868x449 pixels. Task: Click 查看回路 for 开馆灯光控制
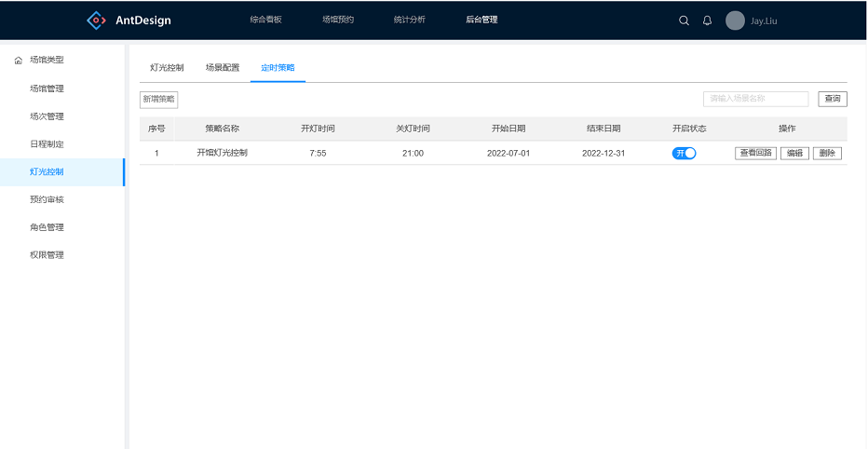[755, 153]
